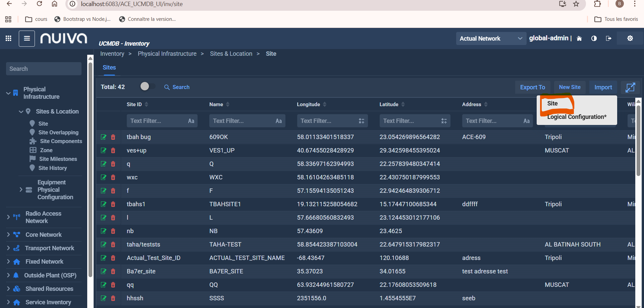644x308 pixels.
Task: Click the sidebar Search input field
Action: coord(44,69)
